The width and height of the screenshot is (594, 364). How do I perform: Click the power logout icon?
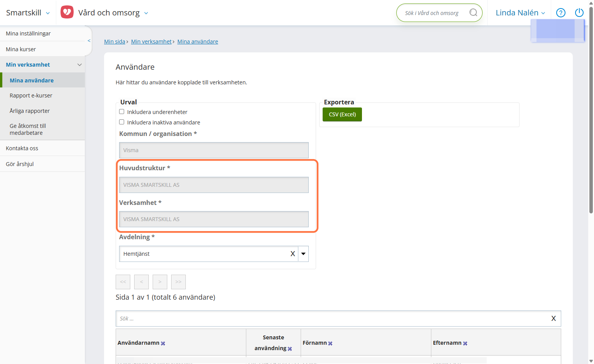(579, 13)
